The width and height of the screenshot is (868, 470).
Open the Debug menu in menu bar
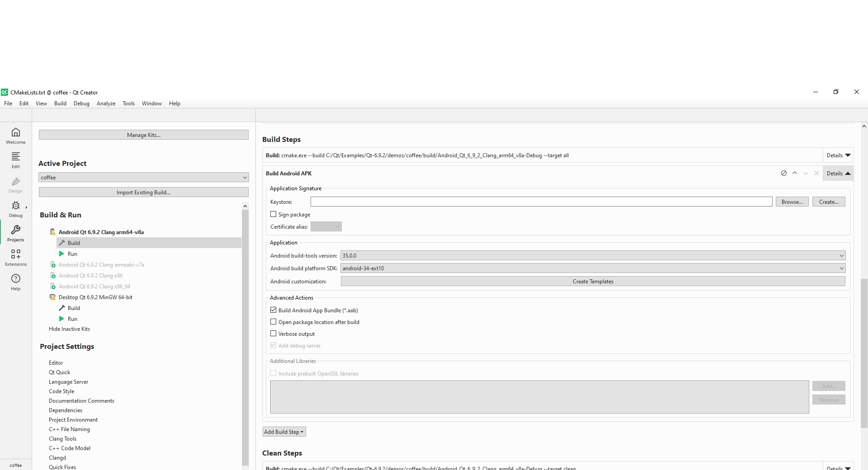[81, 103]
